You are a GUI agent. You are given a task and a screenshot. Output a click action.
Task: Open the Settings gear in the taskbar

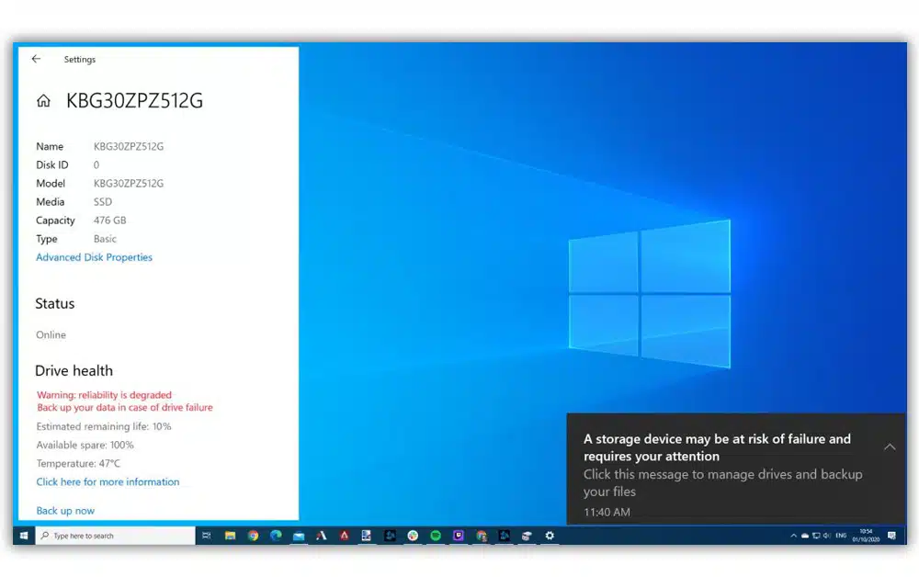click(550, 536)
